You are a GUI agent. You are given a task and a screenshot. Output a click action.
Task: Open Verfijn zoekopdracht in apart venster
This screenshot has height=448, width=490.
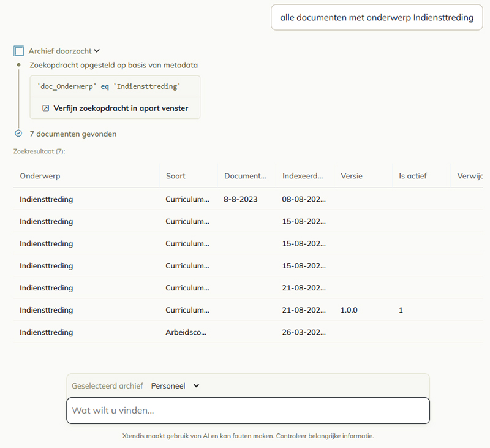click(115, 108)
